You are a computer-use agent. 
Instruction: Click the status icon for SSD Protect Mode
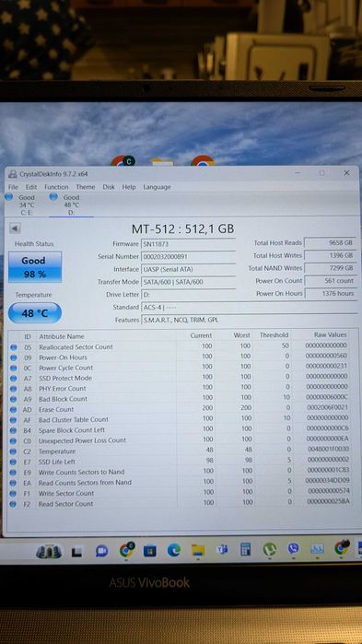[x=14, y=379]
